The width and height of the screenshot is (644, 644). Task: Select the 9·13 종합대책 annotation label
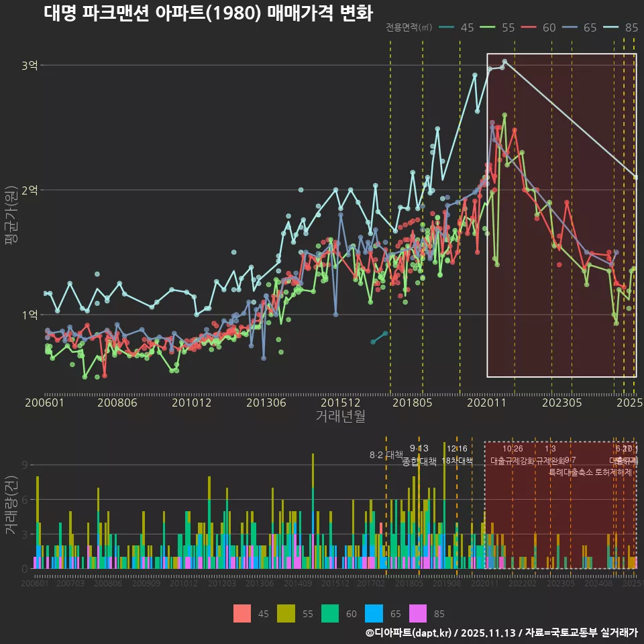(419, 455)
